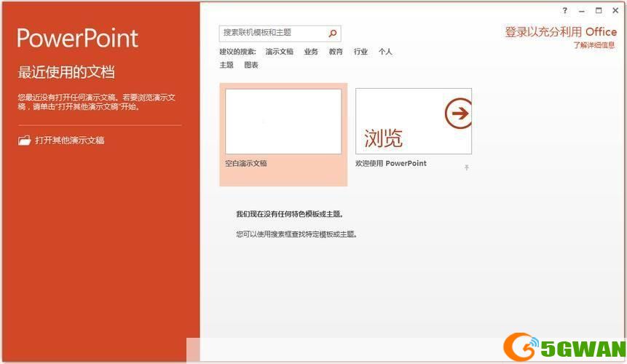Click the 建议的搜索 label

pyautogui.click(x=237, y=52)
